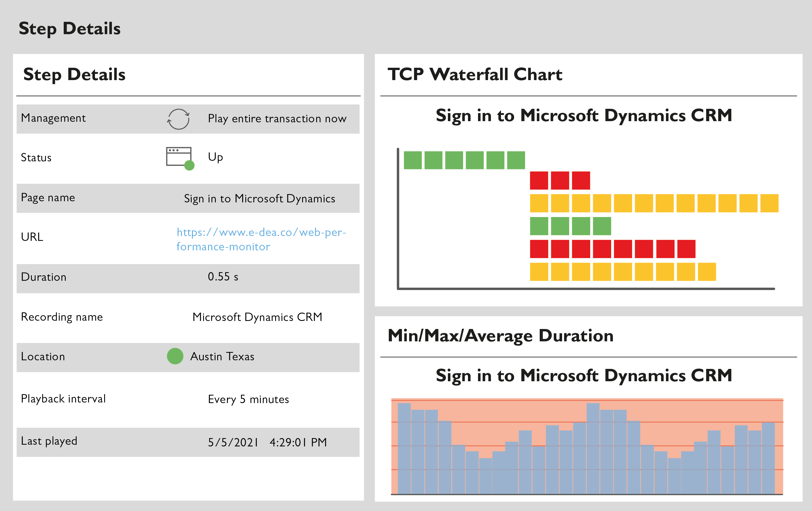Click the 'Management' row label

pos(53,118)
